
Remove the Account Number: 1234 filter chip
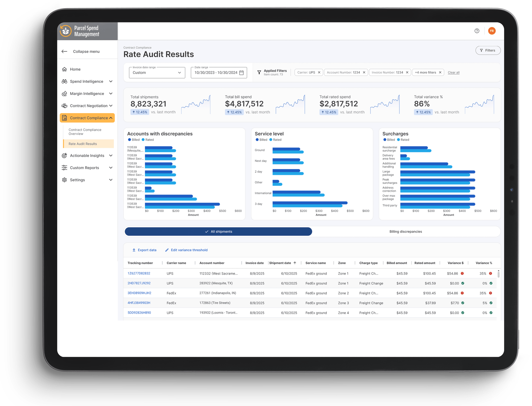click(364, 72)
